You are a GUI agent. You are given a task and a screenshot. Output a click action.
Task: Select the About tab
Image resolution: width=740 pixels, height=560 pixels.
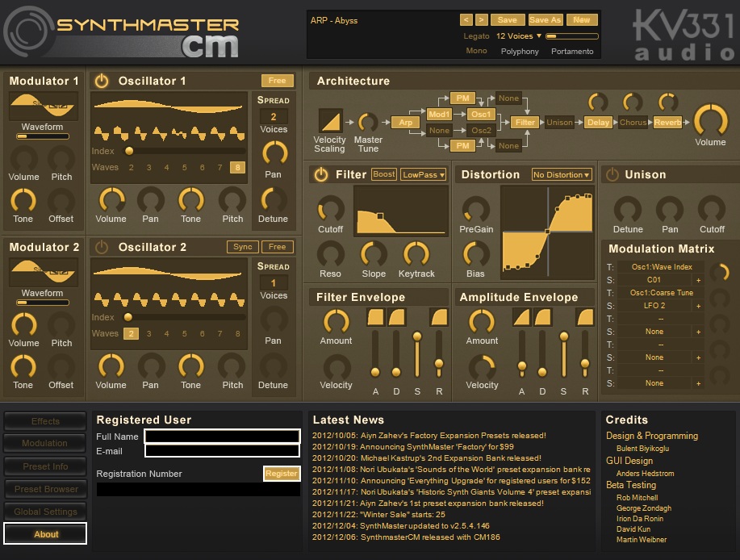pos(45,533)
